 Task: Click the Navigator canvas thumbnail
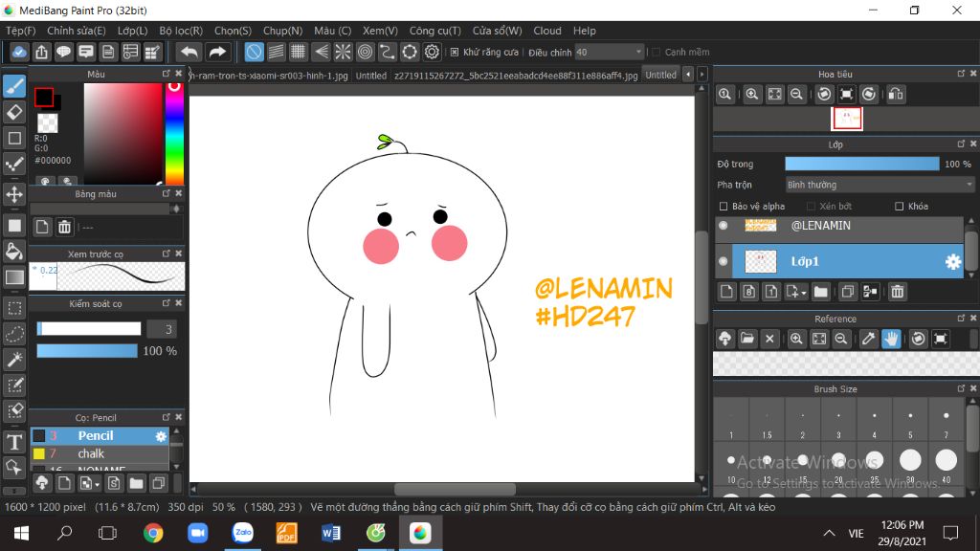pyautogui.click(x=847, y=119)
